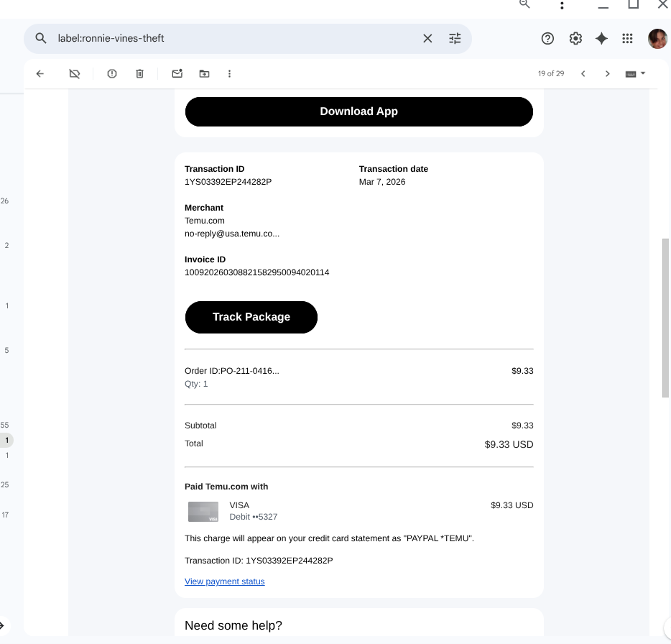Image resolution: width=671 pixels, height=644 pixels.
Task: Open the View payment status link
Action: pos(224,581)
